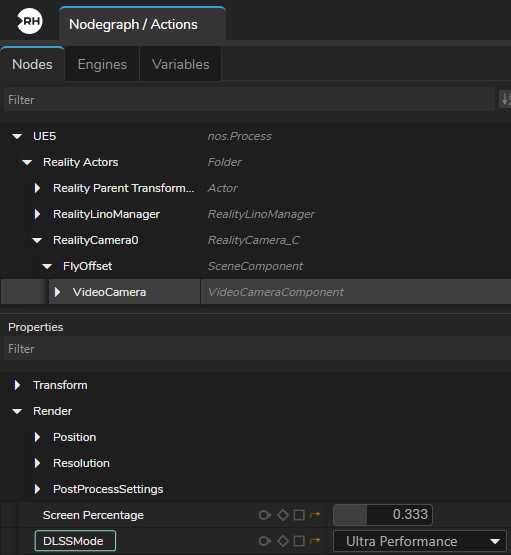Click diamond keyframe icon on Screen Percentage row

(283, 515)
